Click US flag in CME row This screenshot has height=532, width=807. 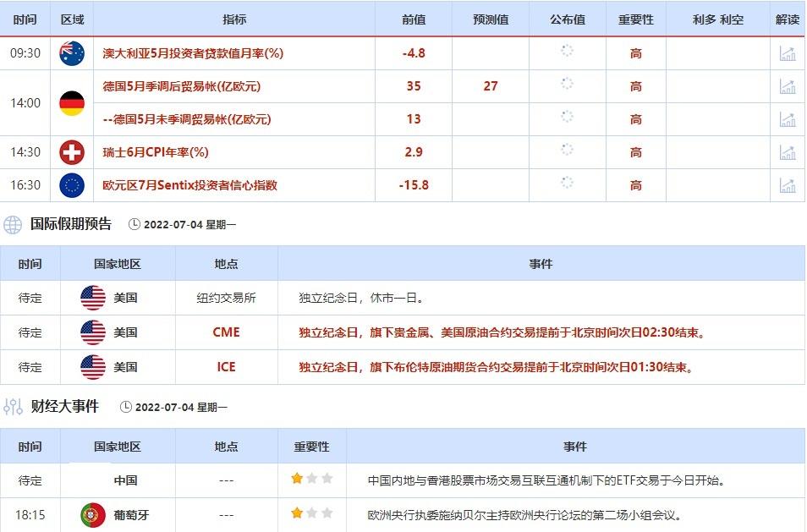93,332
